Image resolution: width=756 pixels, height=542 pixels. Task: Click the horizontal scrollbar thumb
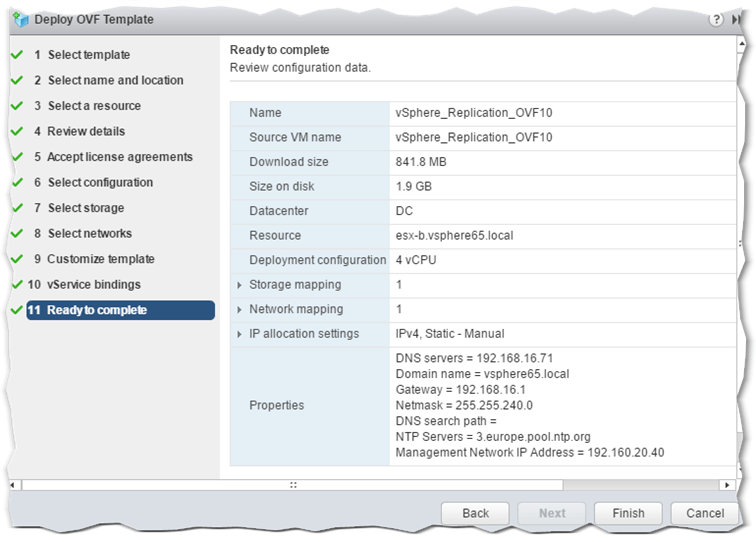point(293,485)
